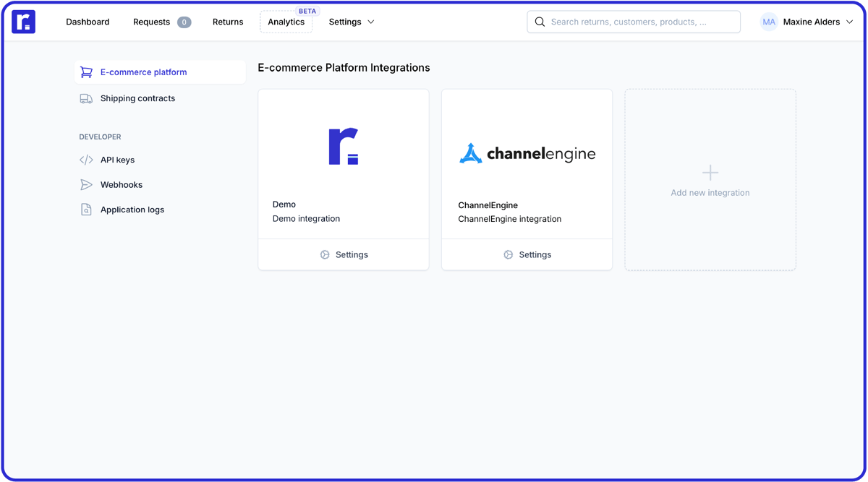Open the Settings dropdown in the navigation bar
The image size is (868, 482).
tap(351, 22)
